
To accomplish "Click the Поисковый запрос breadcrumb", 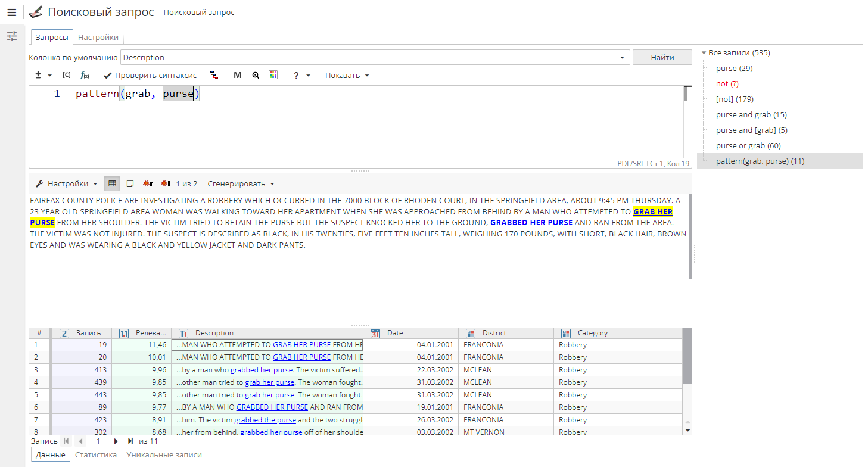I will (199, 13).
